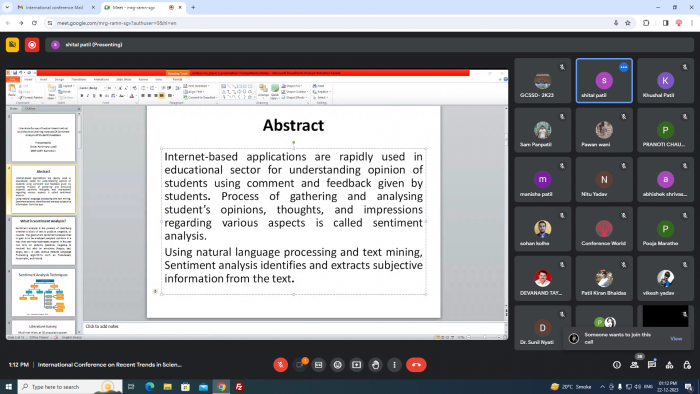Open the three-dot more options menu
The width and height of the screenshot is (700, 394).
(394, 365)
